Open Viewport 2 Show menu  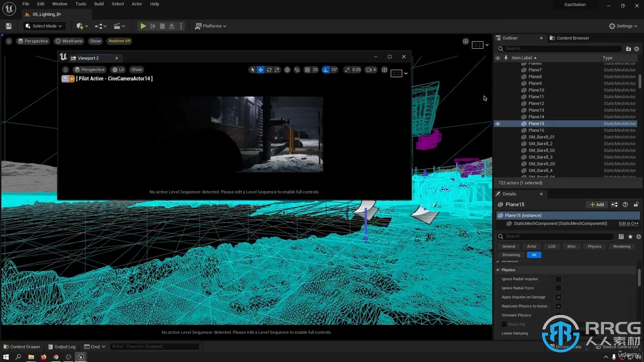tap(137, 70)
